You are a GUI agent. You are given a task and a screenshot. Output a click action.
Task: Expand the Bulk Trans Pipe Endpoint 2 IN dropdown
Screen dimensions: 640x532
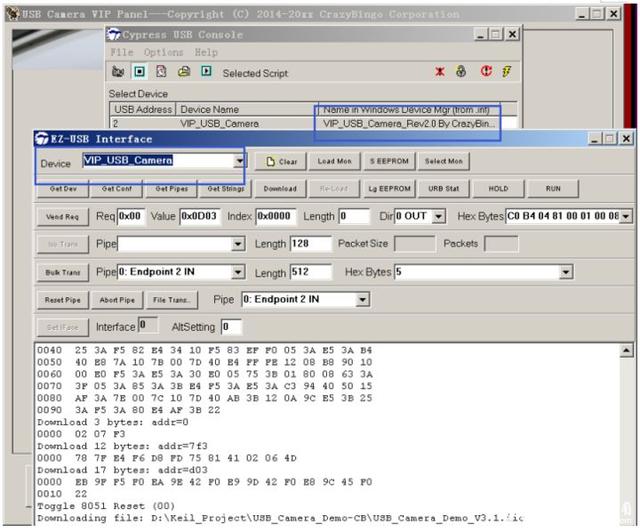(238, 272)
